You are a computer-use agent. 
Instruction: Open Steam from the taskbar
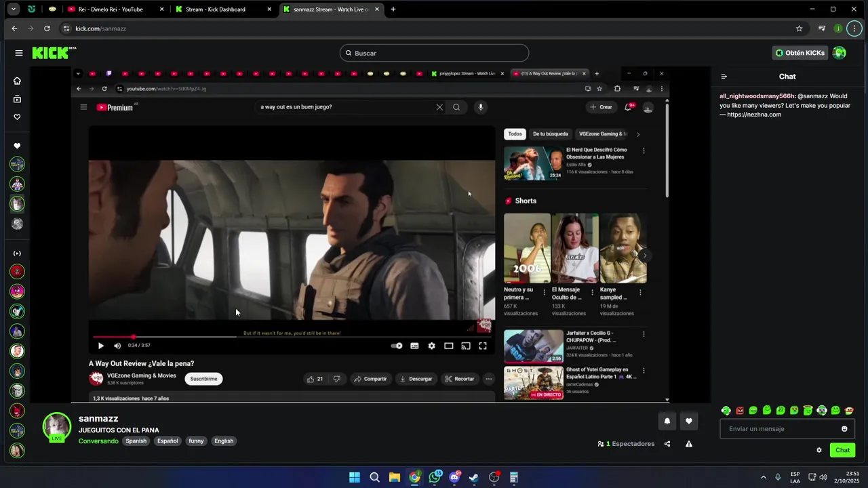click(474, 477)
